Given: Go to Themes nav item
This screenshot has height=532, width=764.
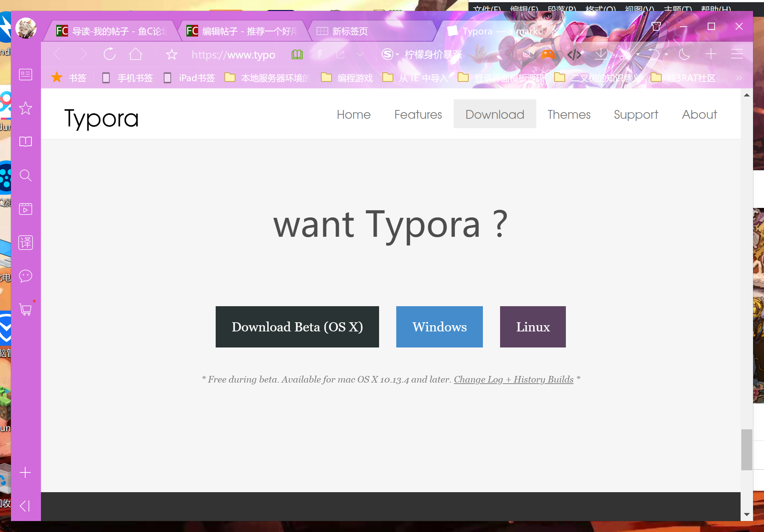Looking at the screenshot, I should coord(569,114).
